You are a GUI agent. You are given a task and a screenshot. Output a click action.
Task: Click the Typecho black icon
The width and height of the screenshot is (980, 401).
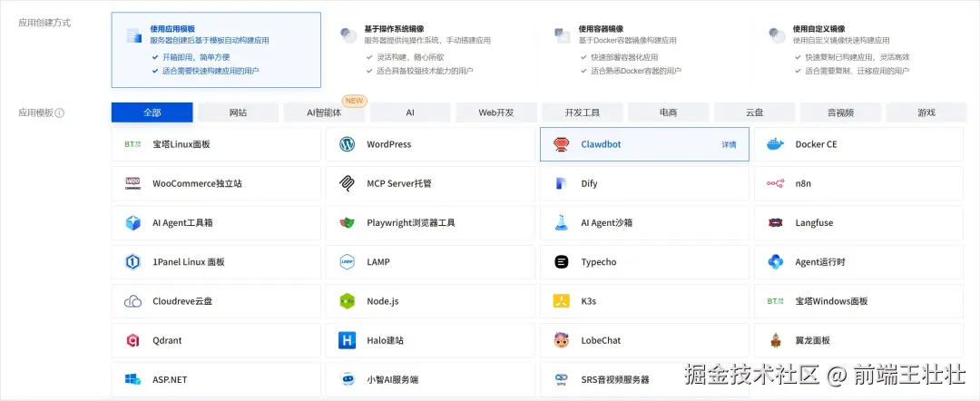(562, 262)
